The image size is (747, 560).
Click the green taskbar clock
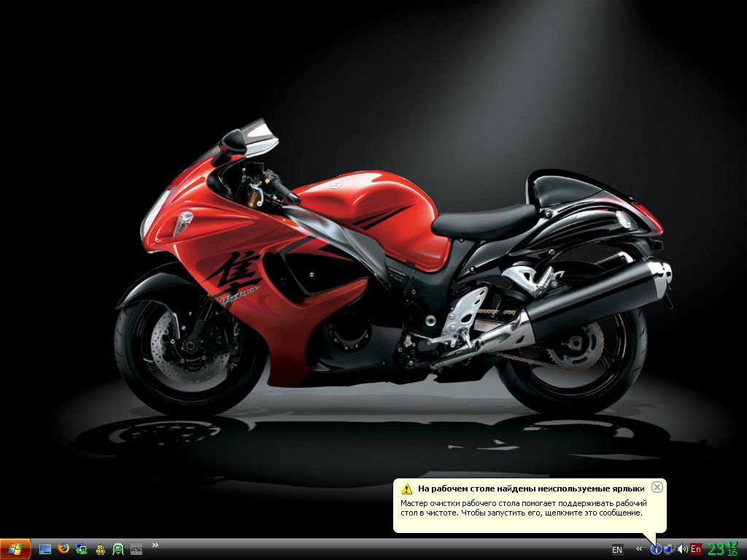pos(724,549)
